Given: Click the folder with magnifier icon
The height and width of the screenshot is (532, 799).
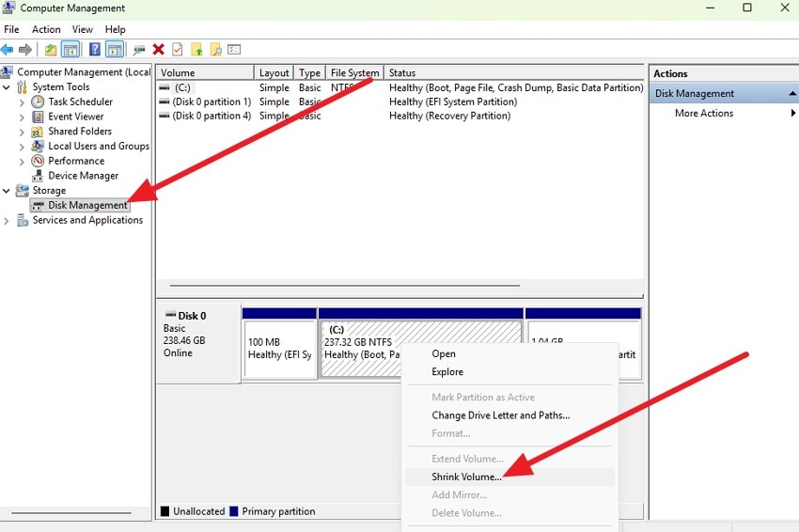Looking at the screenshot, I should 215,50.
